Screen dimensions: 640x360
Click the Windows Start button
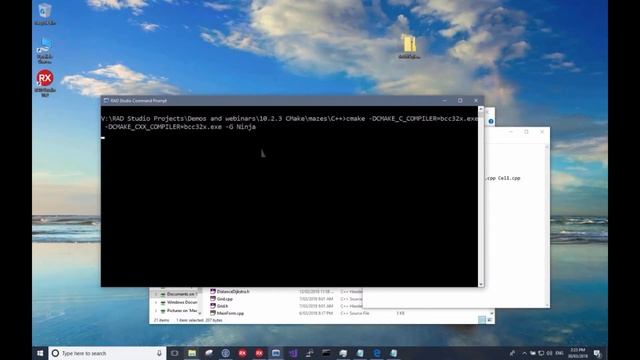(x=40, y=353)
